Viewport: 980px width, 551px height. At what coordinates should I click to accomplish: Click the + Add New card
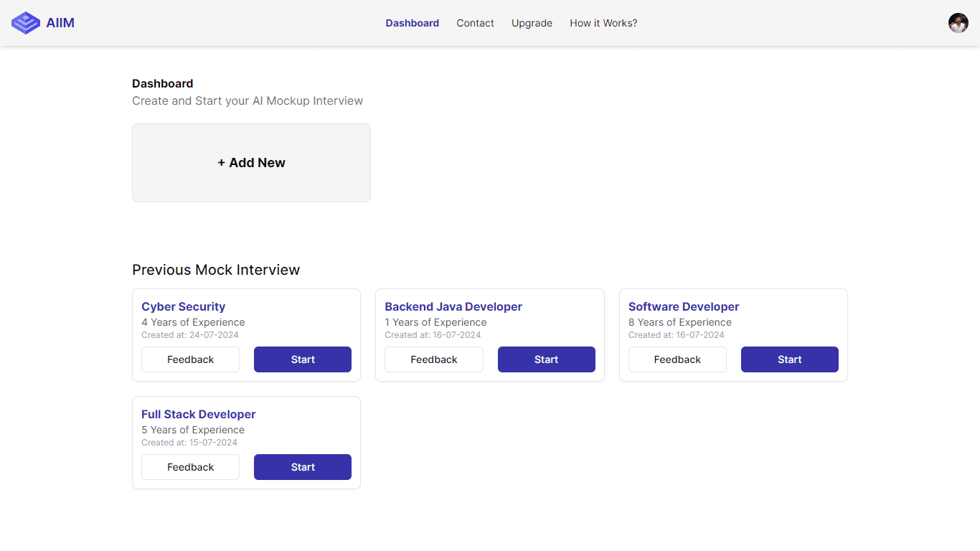pyautogui.click(x=251, y=163)
